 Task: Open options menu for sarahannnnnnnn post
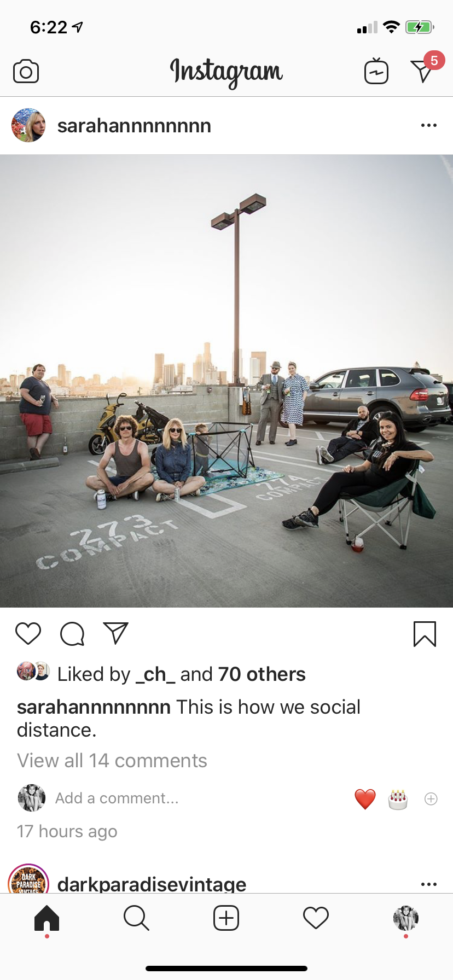(429, 125)
